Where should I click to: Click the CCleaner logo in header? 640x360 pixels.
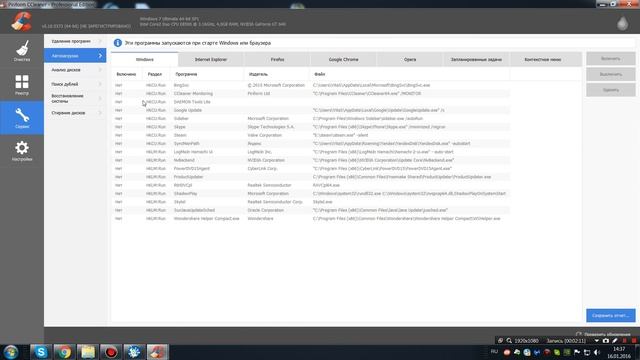[x=21, y=22]
